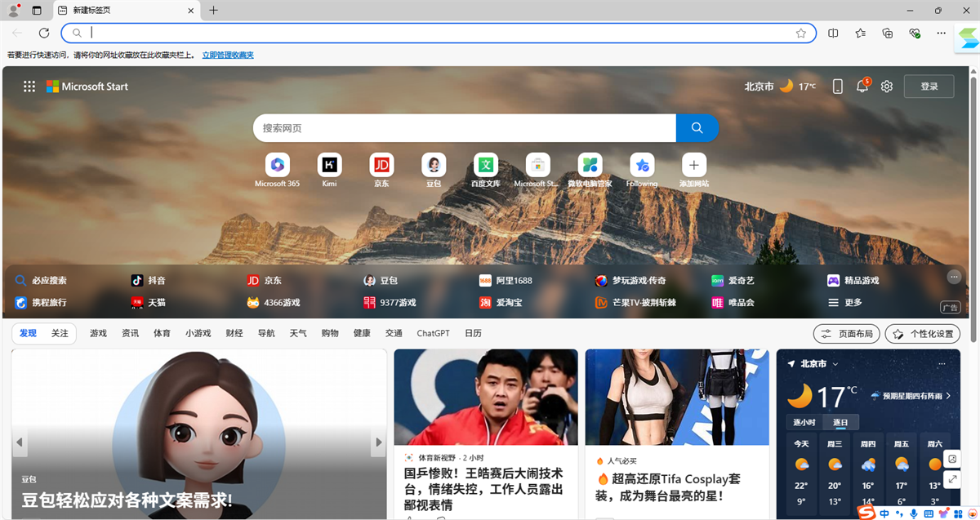
Task: Open notifications bell icon
Action: point(862,87)
